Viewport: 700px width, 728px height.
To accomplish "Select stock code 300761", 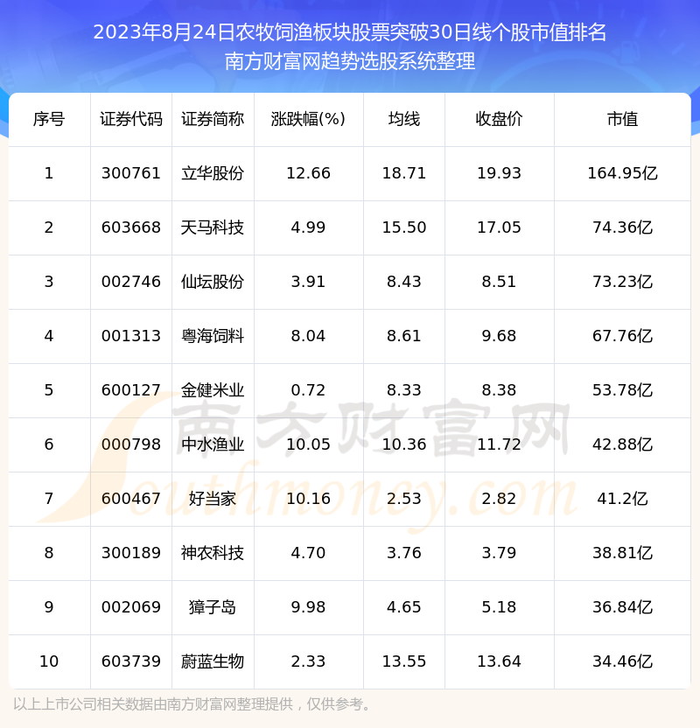I will click(x=131, y=173).
